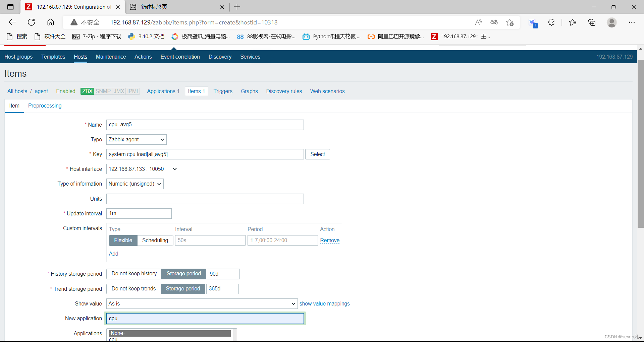Open Maintenance menu
Image resolution: width=644 pixels, height=342 pixels.
point(111,57)
